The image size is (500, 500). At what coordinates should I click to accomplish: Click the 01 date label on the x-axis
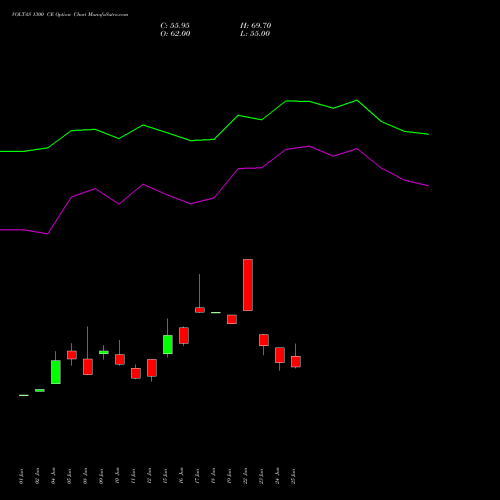click(21, 476)
